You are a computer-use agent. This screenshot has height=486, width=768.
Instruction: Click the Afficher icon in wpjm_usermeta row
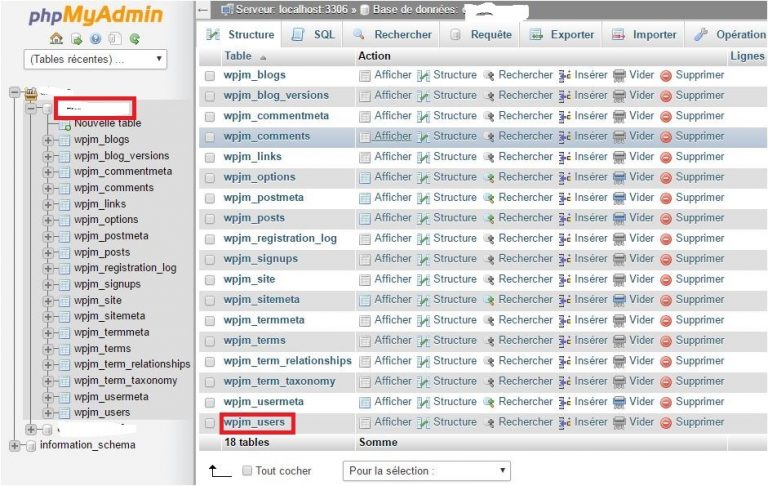tap(364, 402)
